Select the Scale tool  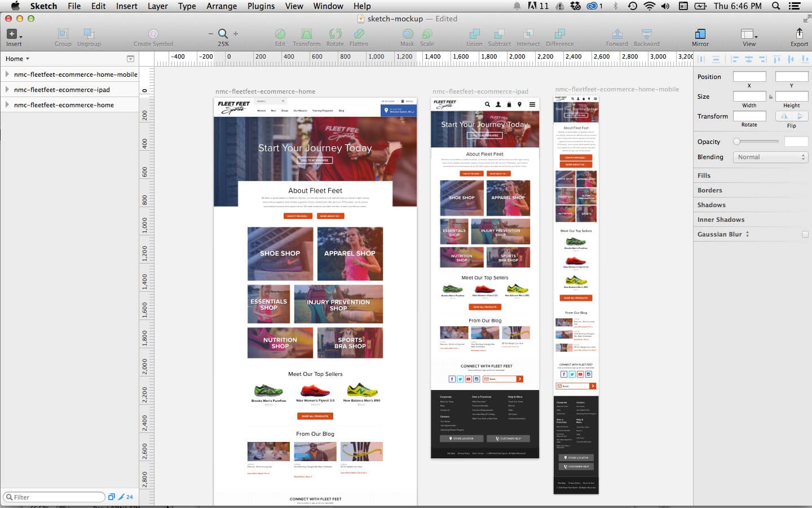(427, 34)
